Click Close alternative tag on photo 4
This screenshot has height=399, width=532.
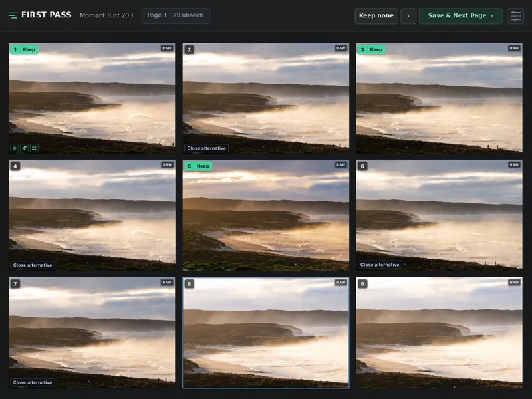coord(33,265)
